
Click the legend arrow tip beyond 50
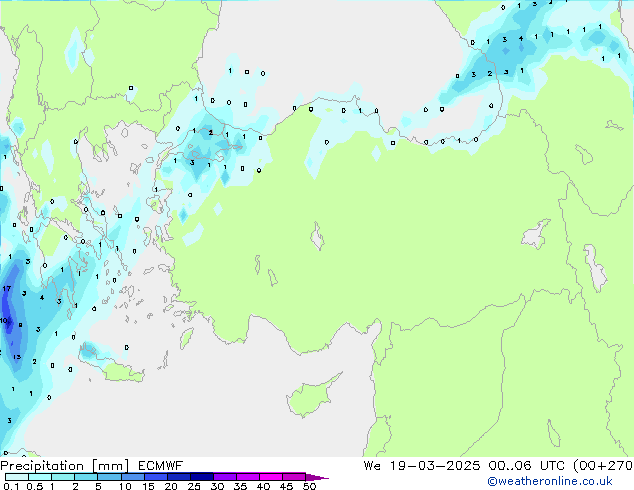[320, 477]
